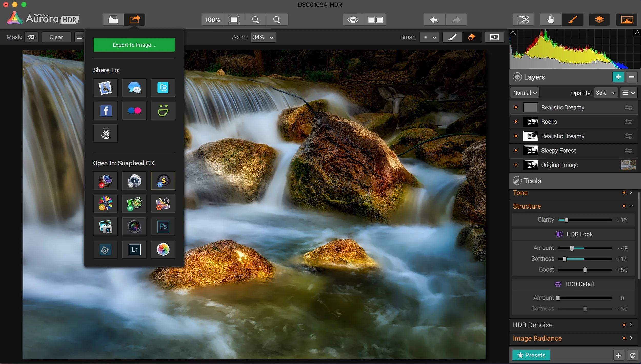Share image to Twitter
Viewport: 641px width, 364px height.
click(163, 88)
